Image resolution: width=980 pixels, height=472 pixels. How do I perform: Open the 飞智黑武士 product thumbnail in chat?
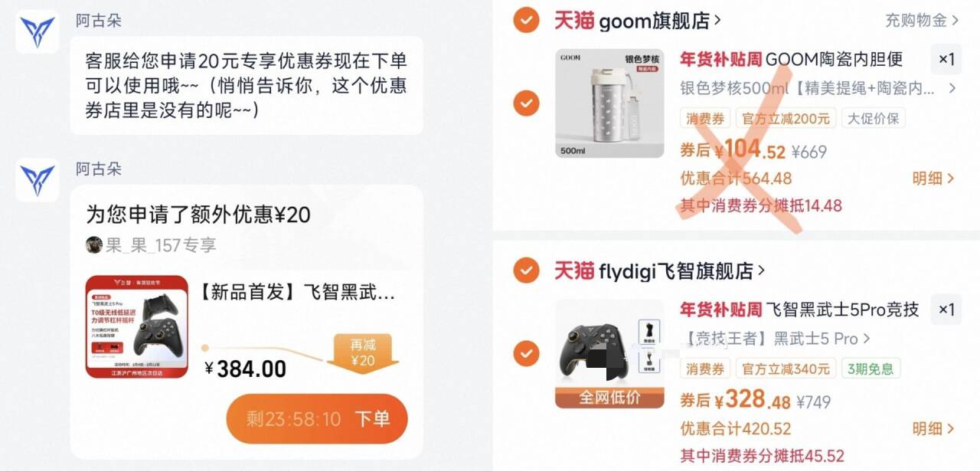137,327
